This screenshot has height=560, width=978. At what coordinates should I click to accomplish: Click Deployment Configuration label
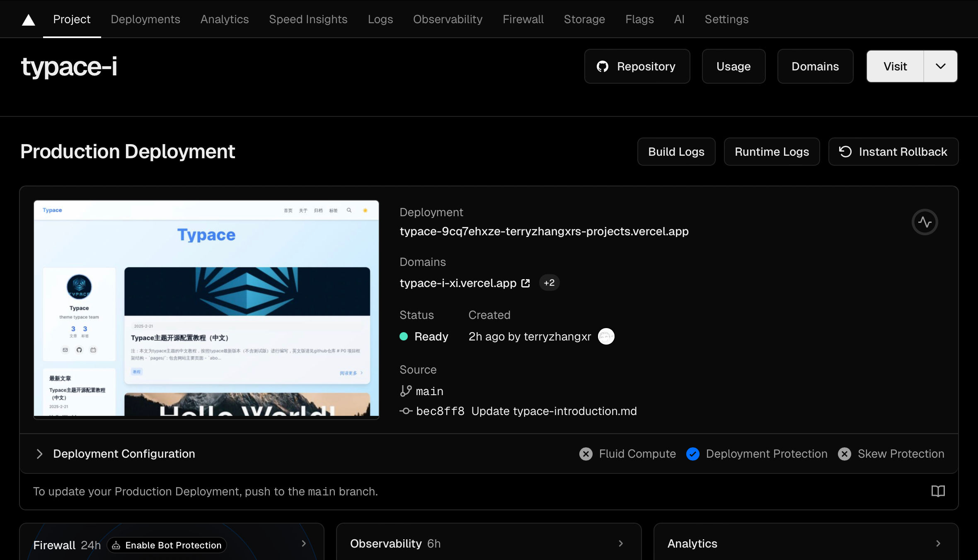tap(124, 454)
